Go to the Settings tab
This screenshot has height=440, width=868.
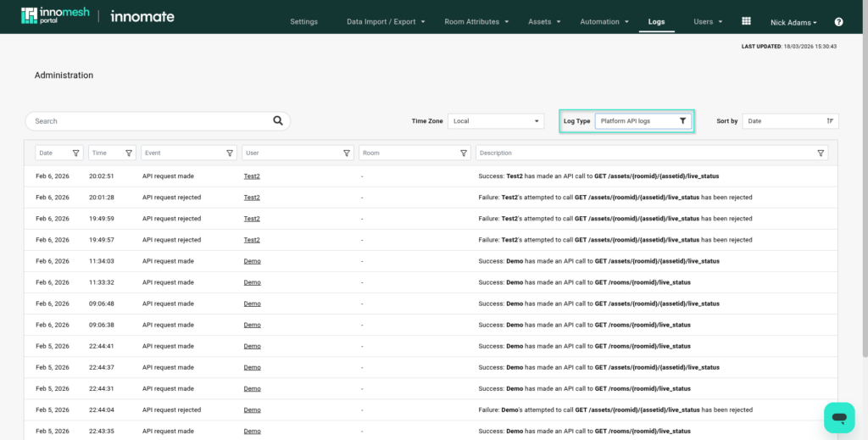(x=303, y=22)
